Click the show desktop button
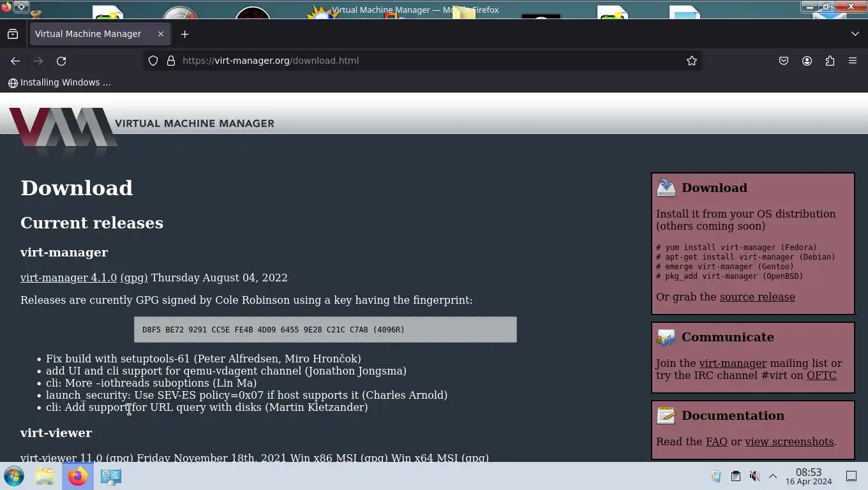 pos(851,476)
